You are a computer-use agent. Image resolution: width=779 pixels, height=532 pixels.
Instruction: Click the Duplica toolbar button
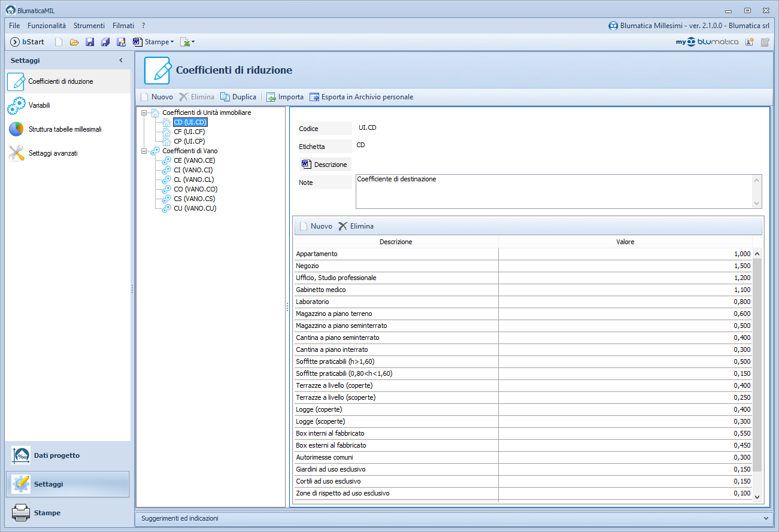(238, 97)
